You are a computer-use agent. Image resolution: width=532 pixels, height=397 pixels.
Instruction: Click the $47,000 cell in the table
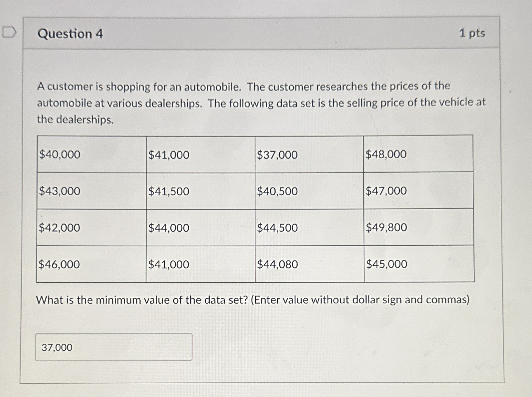pyautogui.click(x=386, y=191)
